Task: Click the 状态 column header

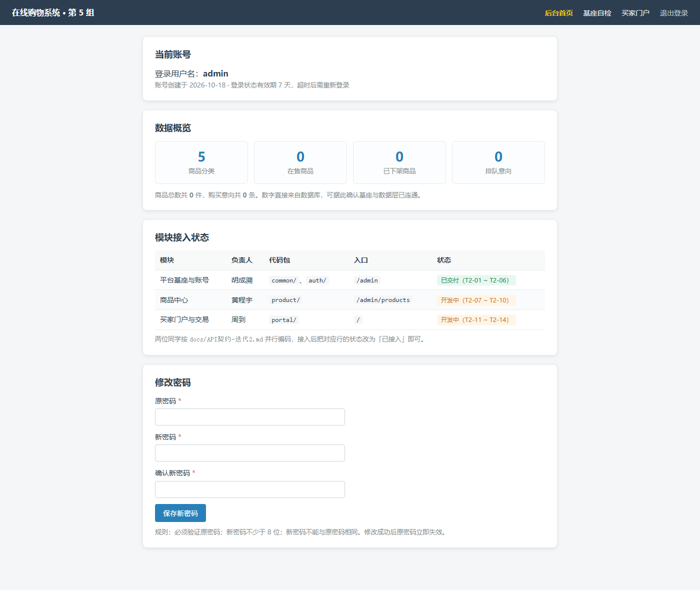Action: [444, 260]
